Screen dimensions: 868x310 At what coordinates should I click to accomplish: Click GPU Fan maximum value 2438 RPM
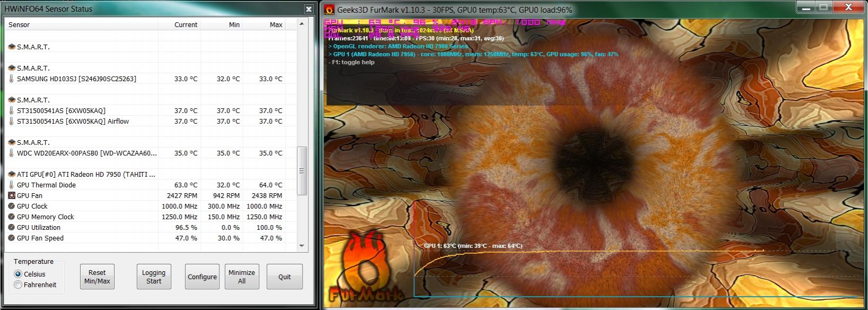coord(267,195)
